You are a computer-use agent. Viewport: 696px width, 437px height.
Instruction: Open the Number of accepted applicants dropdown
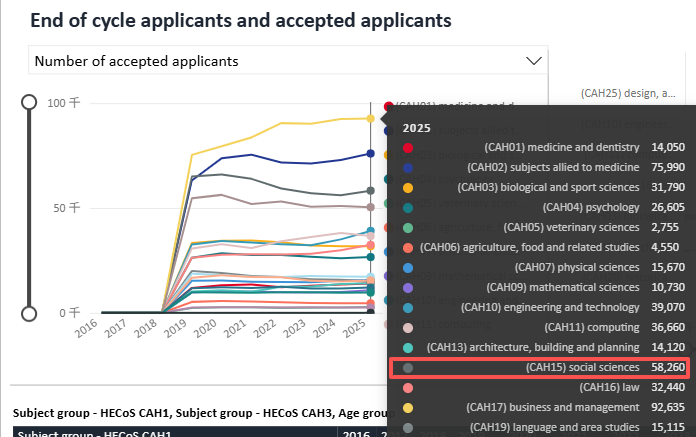click(288, 61)
